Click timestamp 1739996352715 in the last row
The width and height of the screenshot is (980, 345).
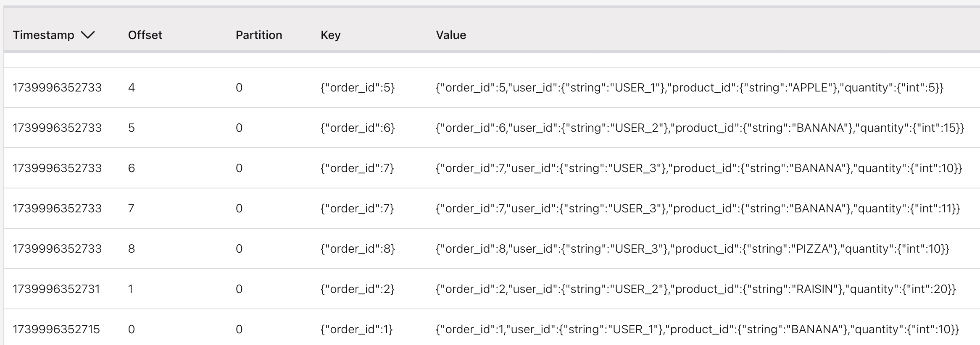coord(56,329)
